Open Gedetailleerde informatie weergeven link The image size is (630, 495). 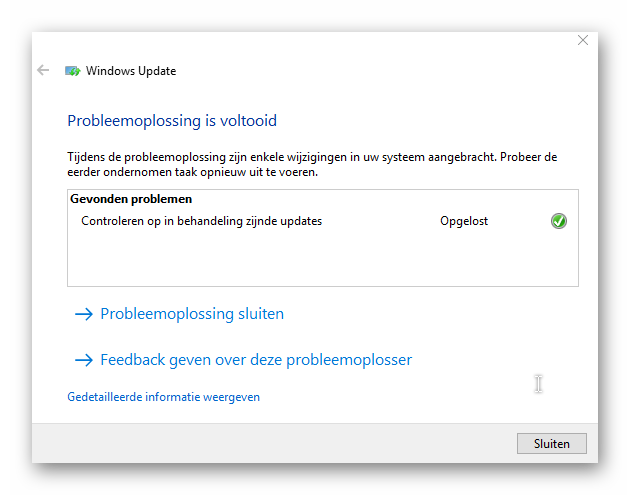click(164, 397)
